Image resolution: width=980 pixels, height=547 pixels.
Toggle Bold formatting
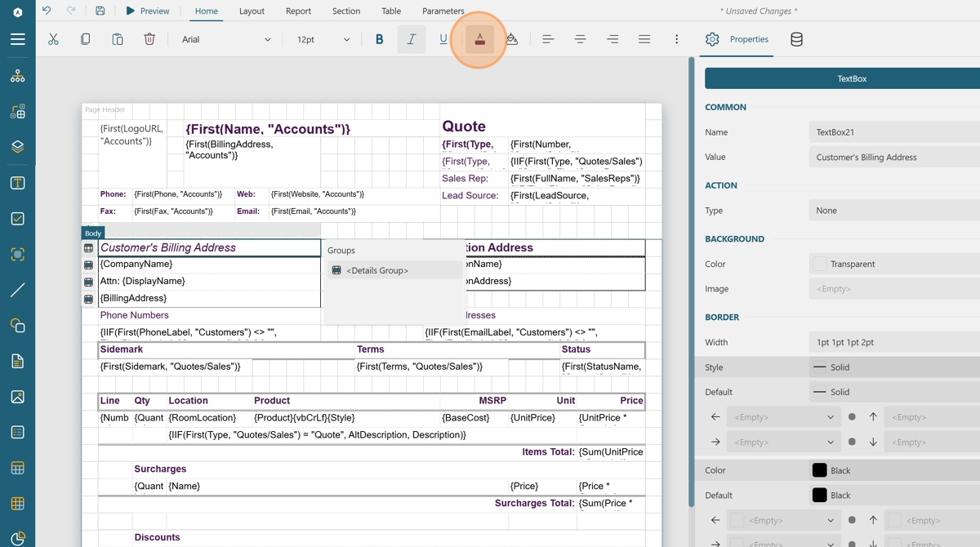[379, 39]
